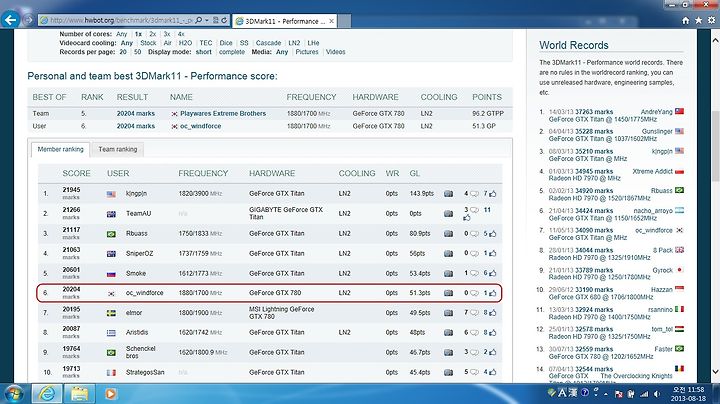Open 34090 marks oc_windforce world record
Screen dimensions: 720x404
594,230
